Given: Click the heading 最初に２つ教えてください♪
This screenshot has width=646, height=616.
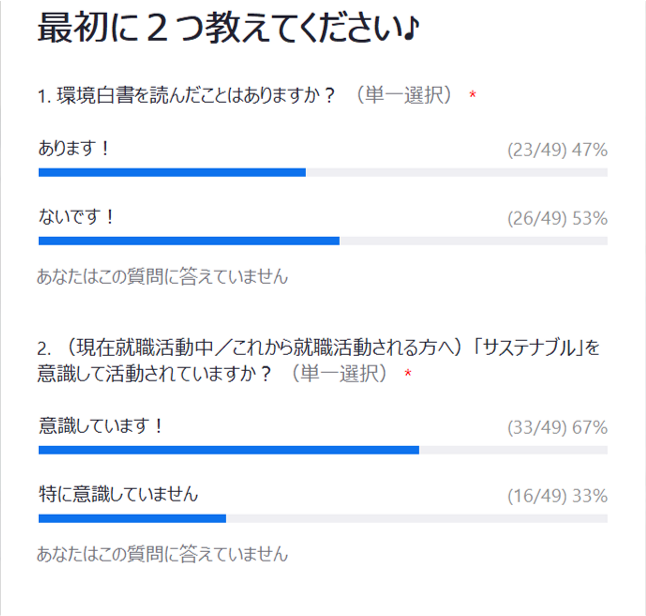Looking at the screenshot, I should 229,28.
